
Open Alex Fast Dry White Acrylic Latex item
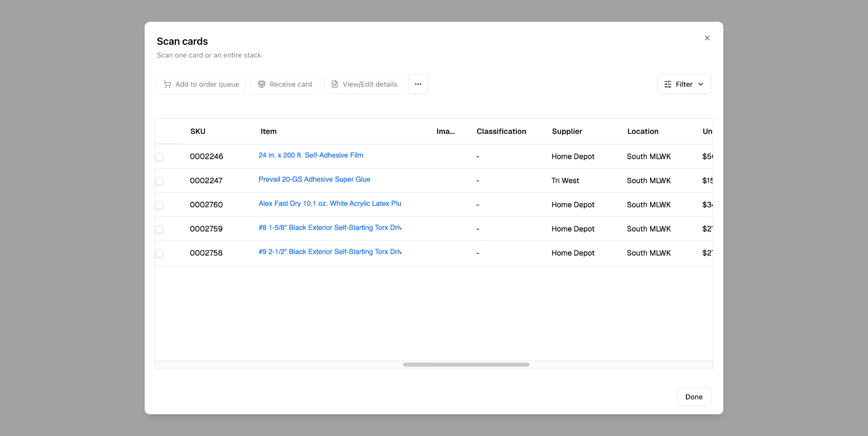point(330,204)
